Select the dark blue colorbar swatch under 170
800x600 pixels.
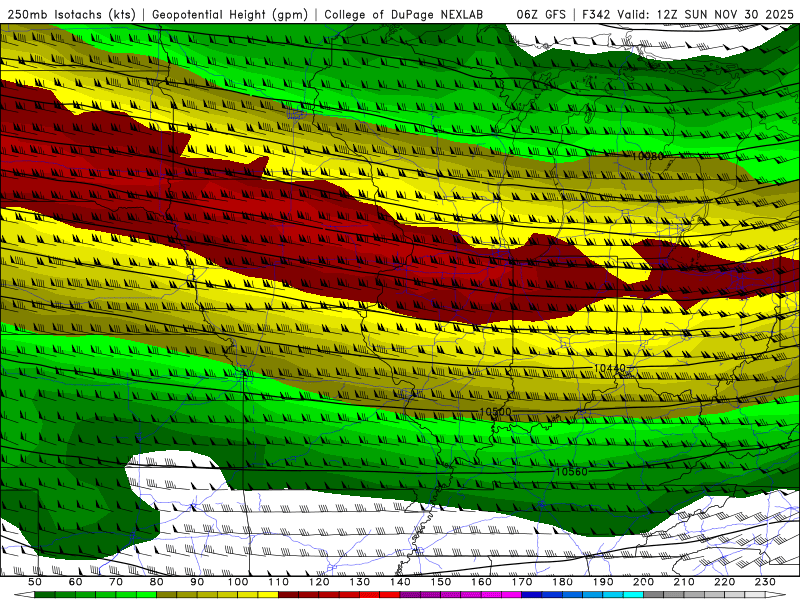[532, 595]
